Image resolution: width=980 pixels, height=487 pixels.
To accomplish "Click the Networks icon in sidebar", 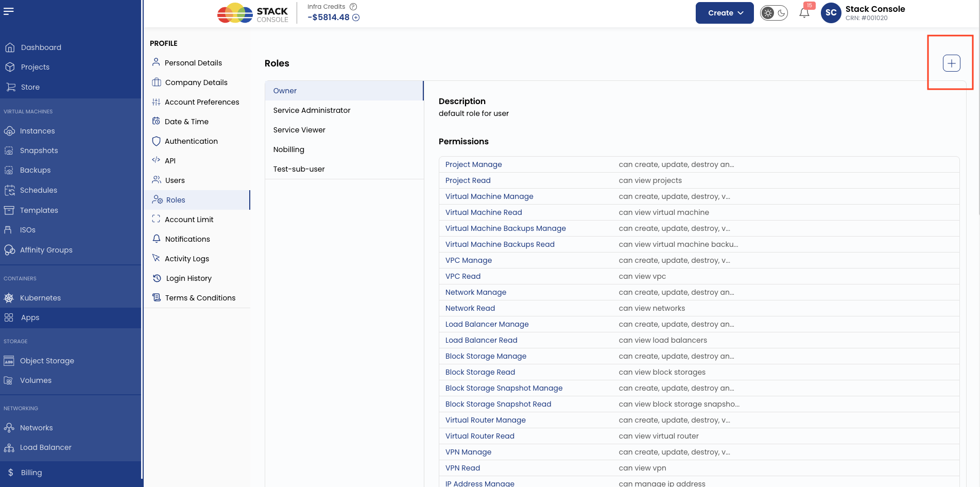I will click(x=9, y=428).
